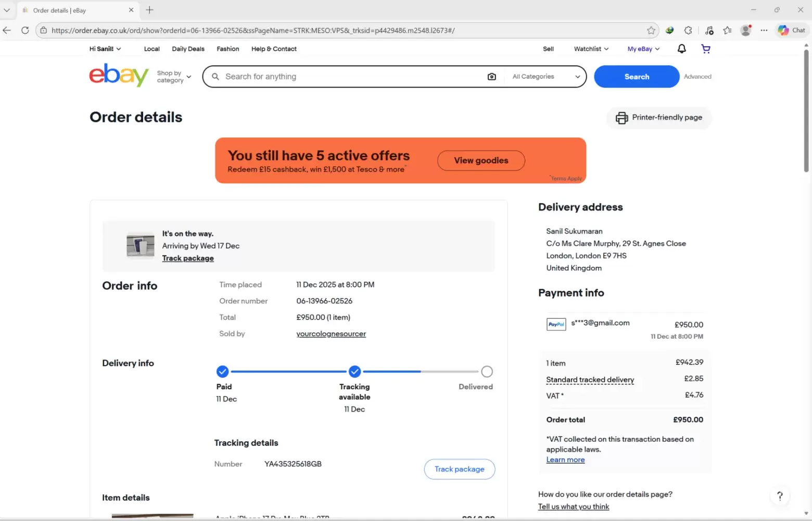Open the notifications bell
812x521 pixels.
pyautogui.click(x=681, y=49)
